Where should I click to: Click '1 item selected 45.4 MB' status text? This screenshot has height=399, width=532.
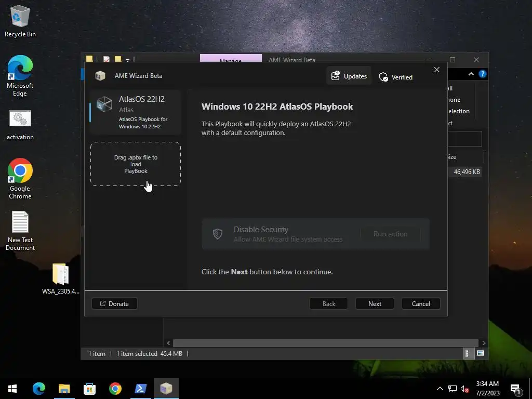coord(149,353)
